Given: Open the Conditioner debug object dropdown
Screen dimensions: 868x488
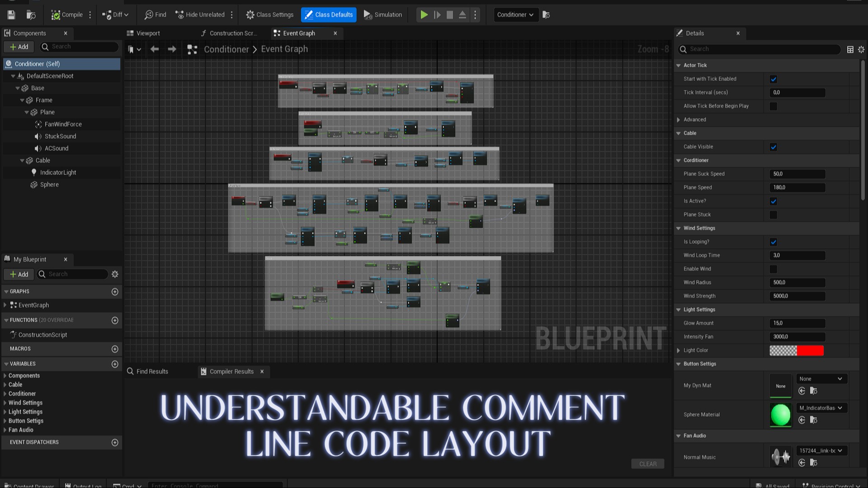Looking at the screenshot, I should tap(515, 15).
